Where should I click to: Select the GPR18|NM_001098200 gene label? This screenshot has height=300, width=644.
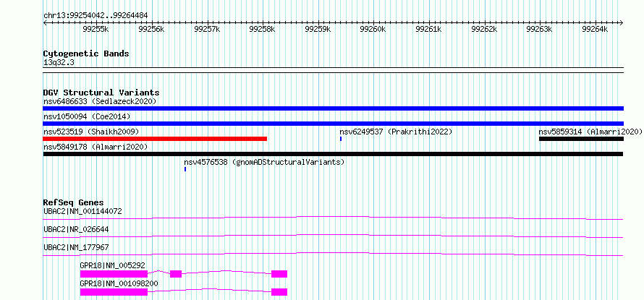point(119,284)
